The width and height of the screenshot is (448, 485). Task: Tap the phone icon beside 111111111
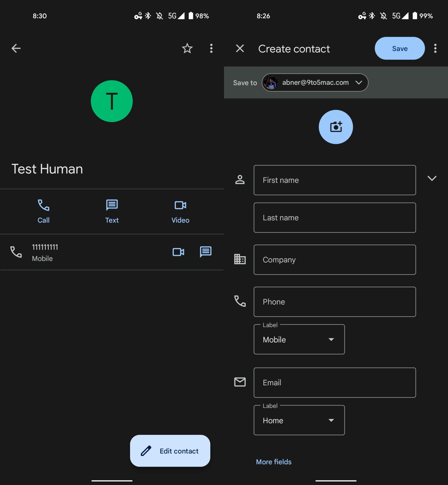pos(16,252)
